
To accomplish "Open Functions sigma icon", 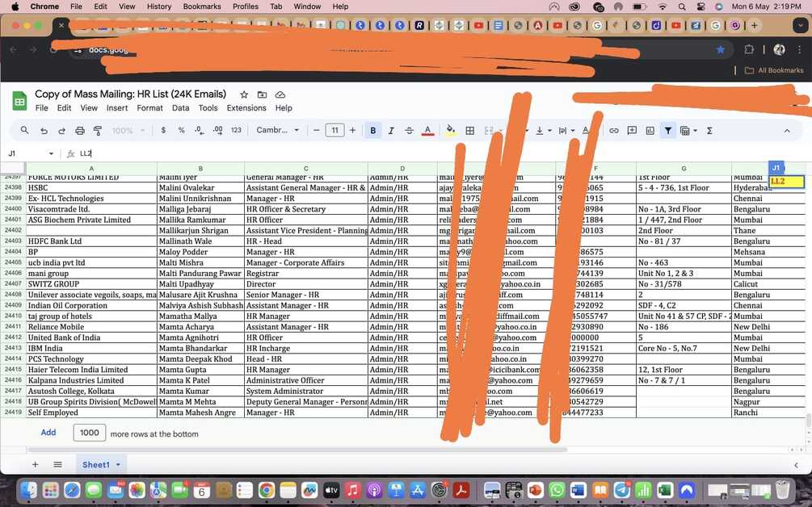I will coord(709,131).
